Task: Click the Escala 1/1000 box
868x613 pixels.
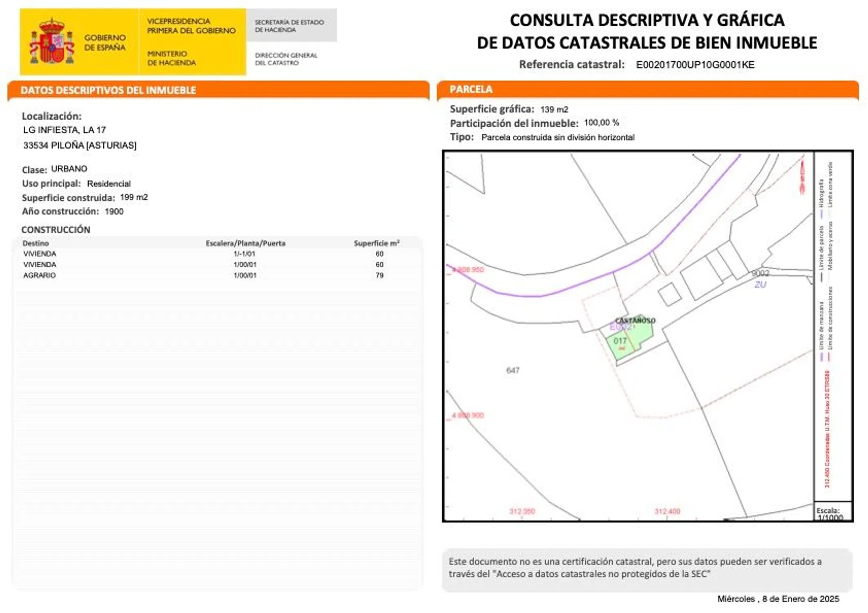Action: click(x=832, y=512)
